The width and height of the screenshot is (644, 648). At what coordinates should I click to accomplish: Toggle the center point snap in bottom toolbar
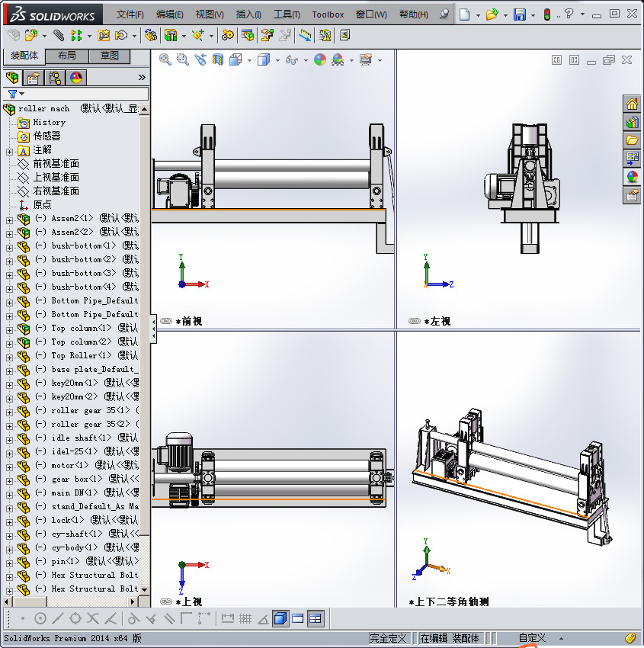[40, 619]
